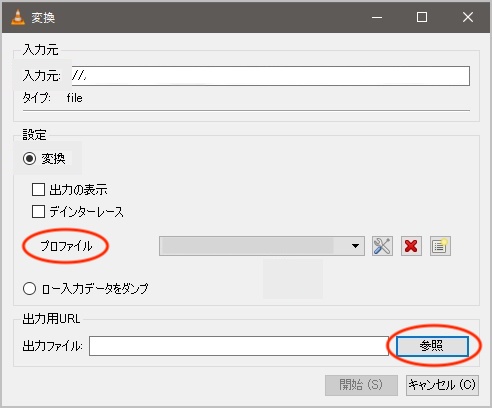
Task: Click the VLC cone icon in title bar
Action: (18, 17)
